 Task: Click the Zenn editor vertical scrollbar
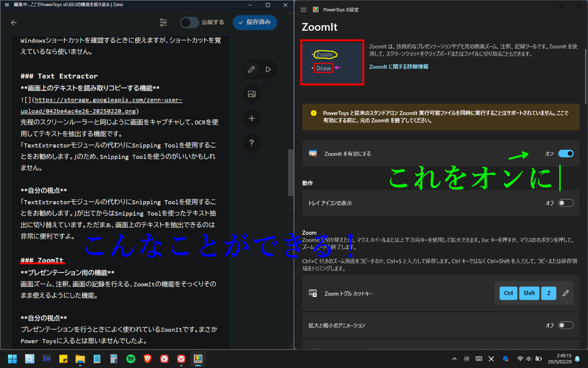pos(291,172)
